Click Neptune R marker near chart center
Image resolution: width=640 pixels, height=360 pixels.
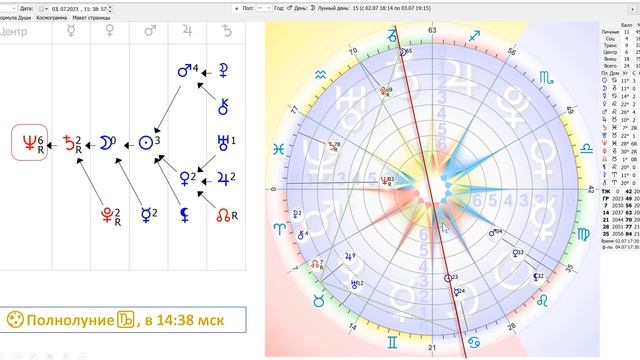click(x=387, y=181)
